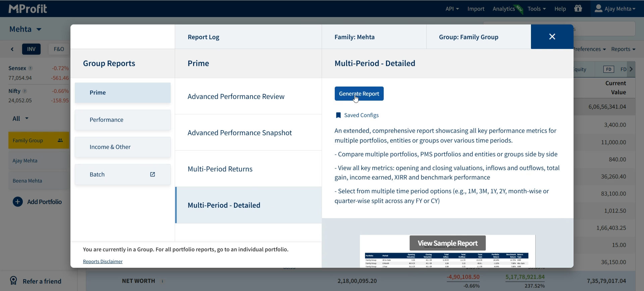Select the Ajay Mehta portfolio
The image size is (644, 291).
tap(39, 160)
